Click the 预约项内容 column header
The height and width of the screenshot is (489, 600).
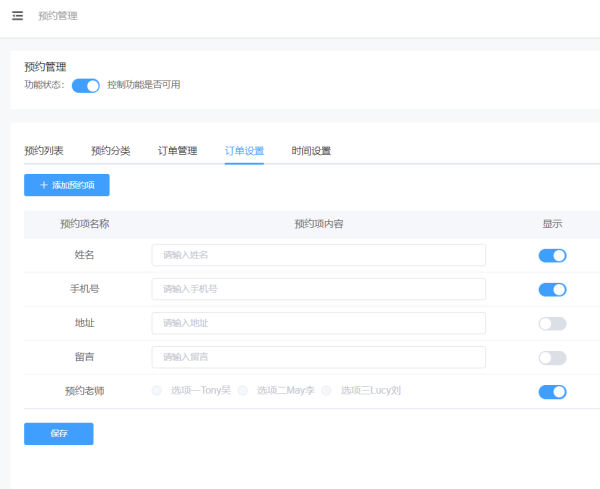[x=318, y=224]
